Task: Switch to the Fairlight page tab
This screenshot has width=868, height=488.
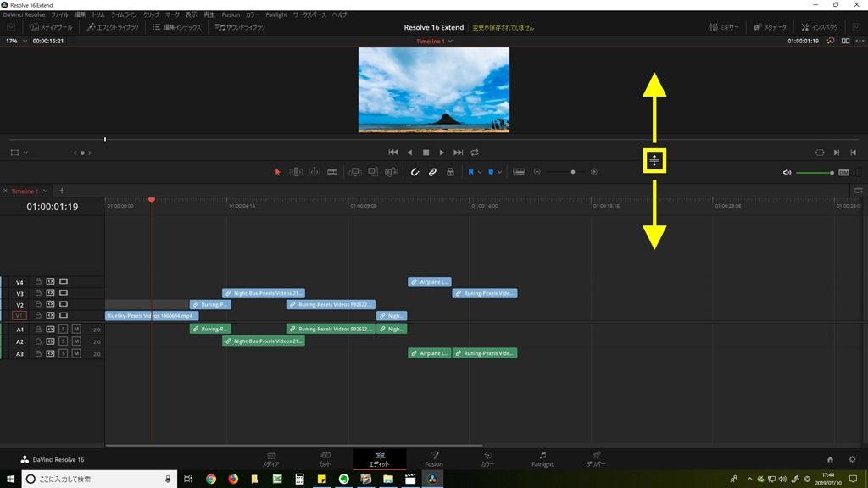Action: (542, 458)
